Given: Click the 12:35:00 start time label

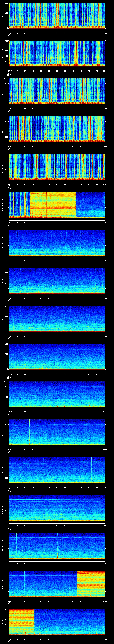Looking at the screenshot, I should [x=9, y=260].
